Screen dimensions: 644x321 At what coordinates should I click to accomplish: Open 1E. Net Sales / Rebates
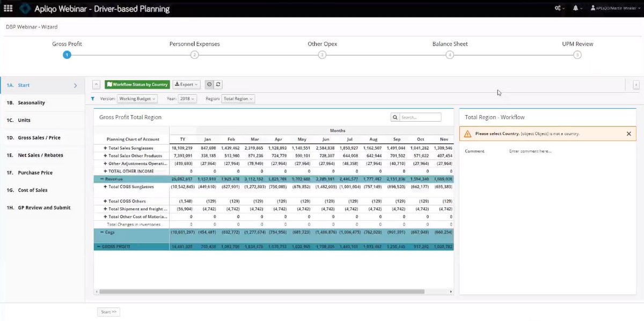click(x=42, y=155)
